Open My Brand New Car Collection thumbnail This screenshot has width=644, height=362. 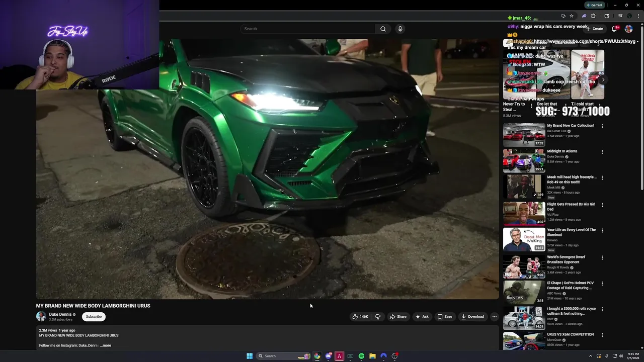(524, 135)
